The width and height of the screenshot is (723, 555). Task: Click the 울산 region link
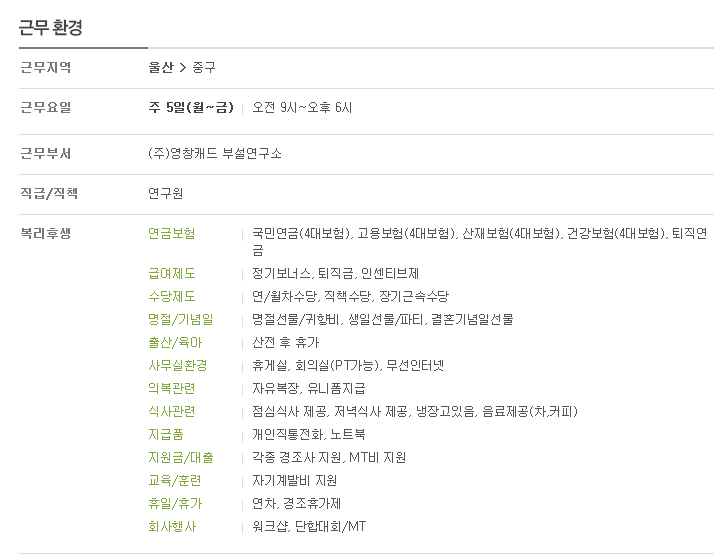tap(160, 68)
